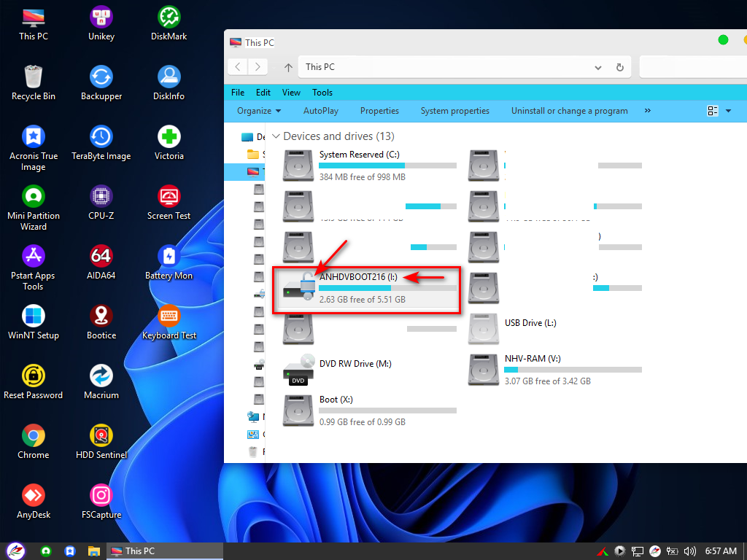Screen dimensions: 747x560
Task: Open network tray icon
Action: 637,551
